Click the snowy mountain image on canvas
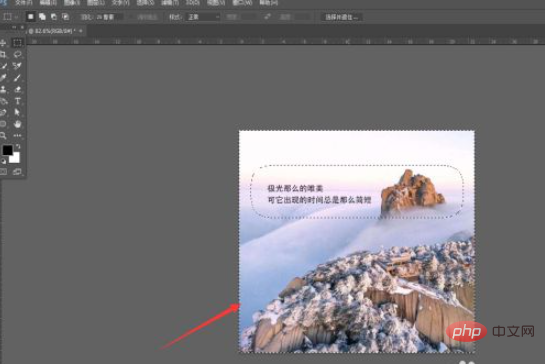 [357, 242]
